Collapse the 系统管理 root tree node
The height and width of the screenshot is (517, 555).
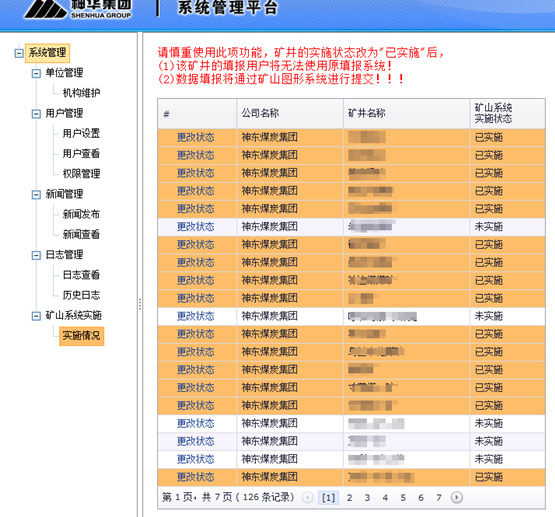19,53
